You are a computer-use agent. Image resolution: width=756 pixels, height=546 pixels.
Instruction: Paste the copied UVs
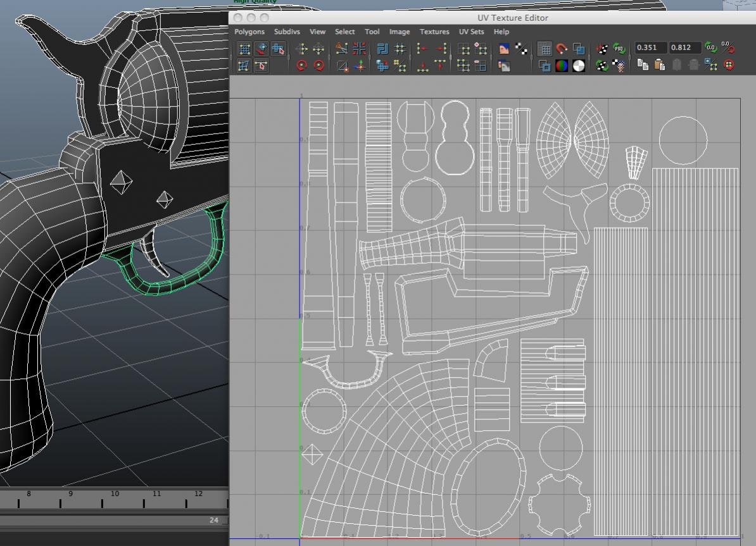pos(660,65)
